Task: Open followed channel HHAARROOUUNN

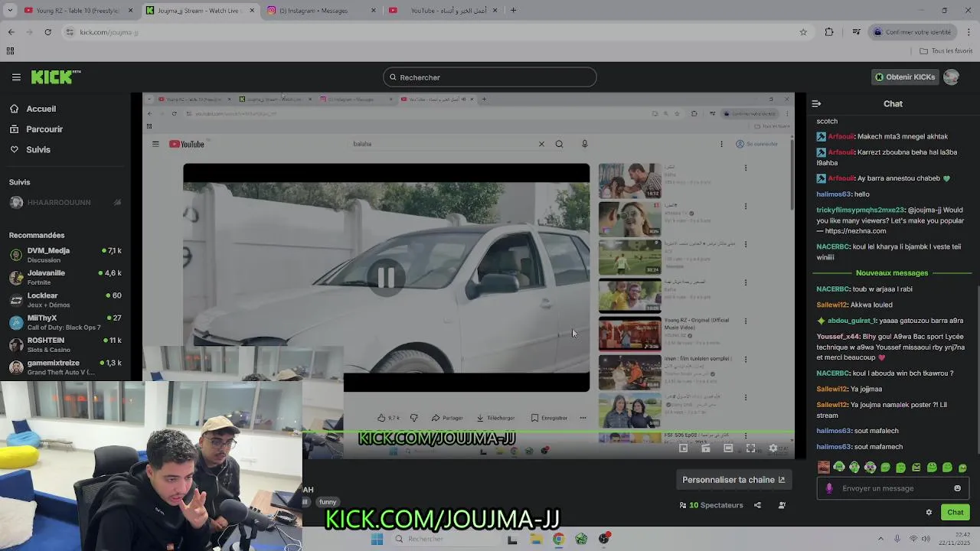Action: tap(64, 203)
